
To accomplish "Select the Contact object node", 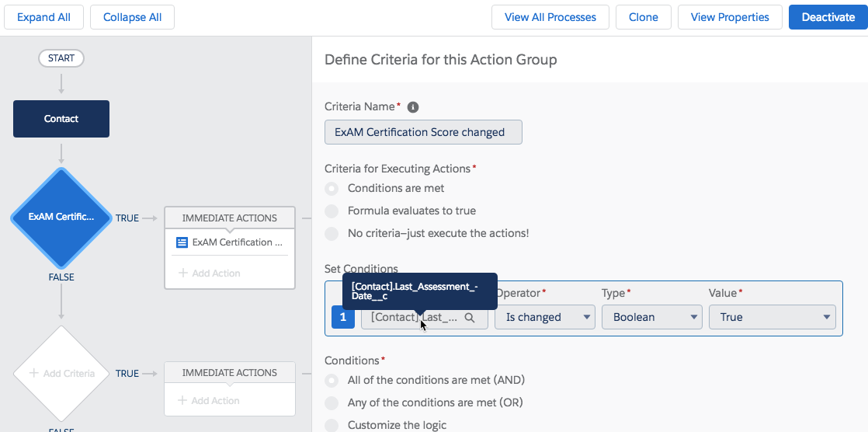I will (x=61, y=119).
